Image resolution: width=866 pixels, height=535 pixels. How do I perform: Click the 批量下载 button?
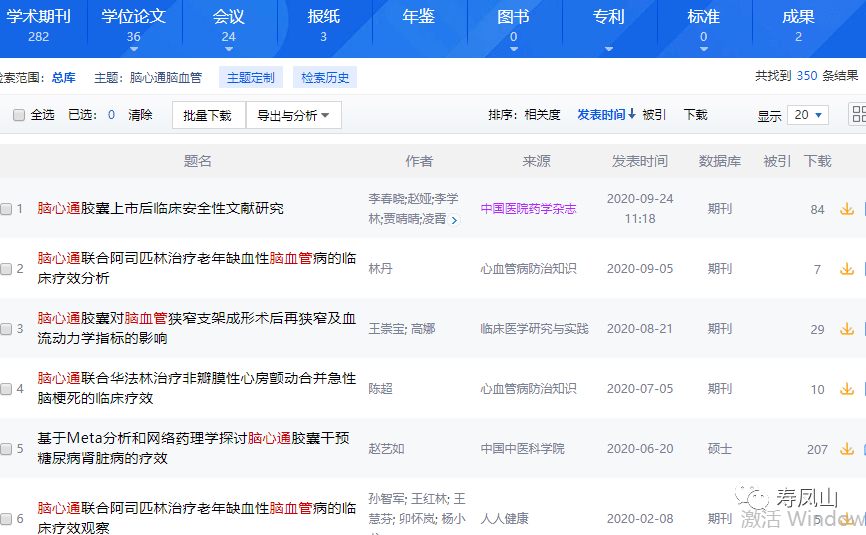point(208,115)
